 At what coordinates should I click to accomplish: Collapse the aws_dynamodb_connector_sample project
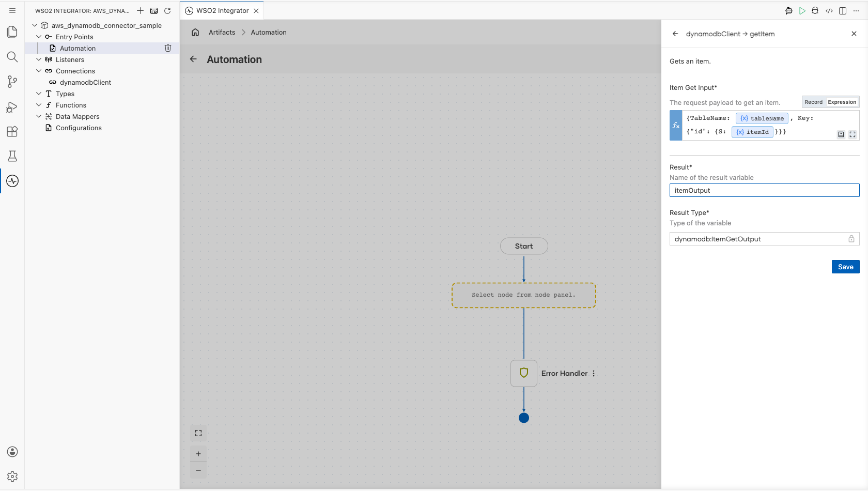pyautogui.click(x=35, y=25)
